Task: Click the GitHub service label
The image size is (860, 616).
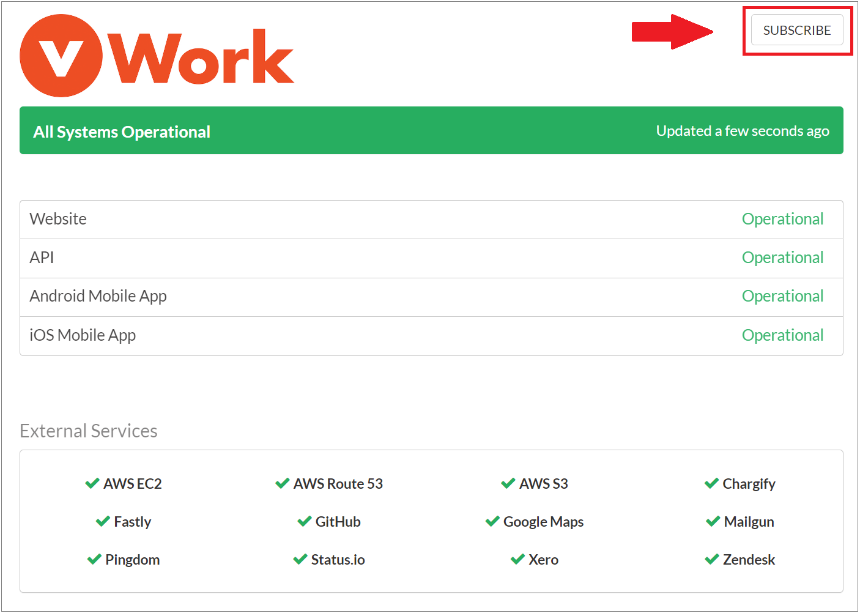Action: [x=338, y=521]
